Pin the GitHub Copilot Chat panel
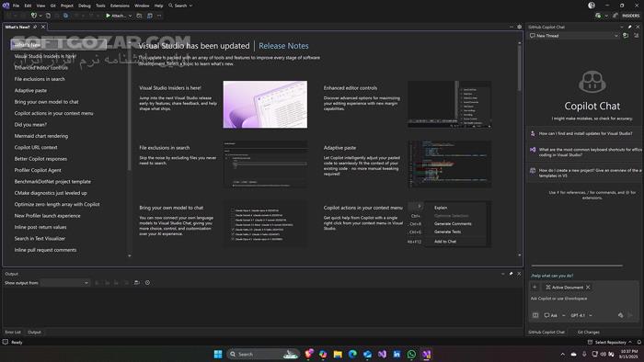 click(x=629, y=27)
